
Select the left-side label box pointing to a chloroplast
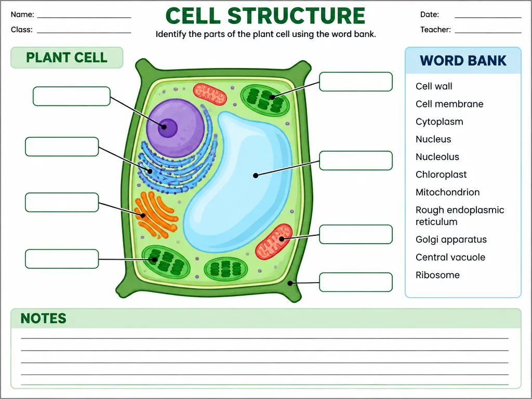(x=62, y=259)
